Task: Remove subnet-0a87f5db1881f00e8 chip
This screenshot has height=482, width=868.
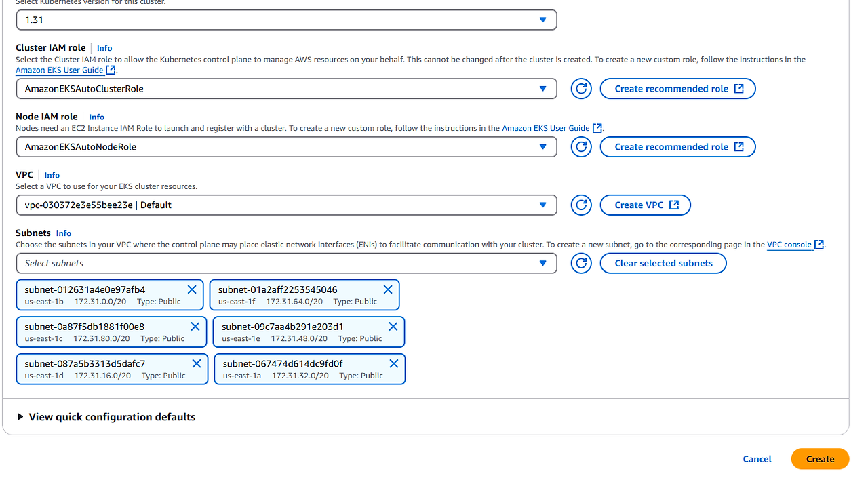Action: click(195, 326)
